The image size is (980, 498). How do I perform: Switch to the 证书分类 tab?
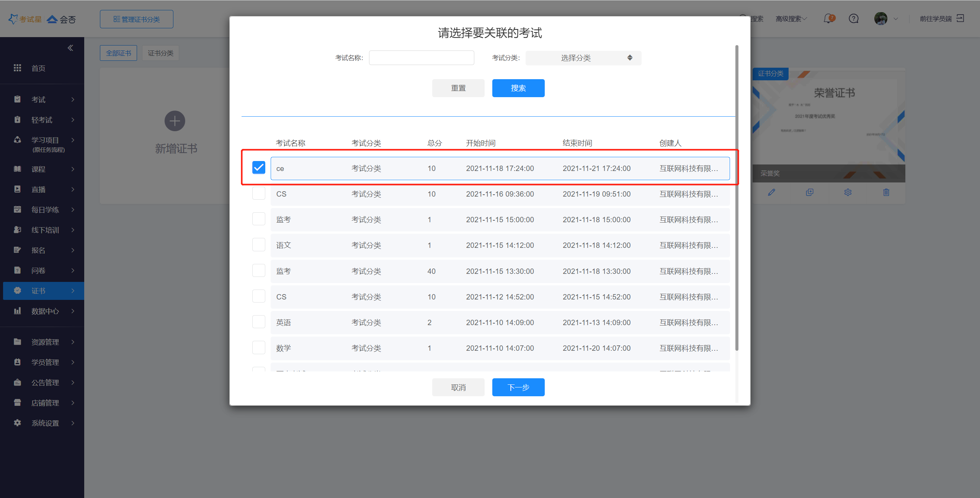coord(160,53)
